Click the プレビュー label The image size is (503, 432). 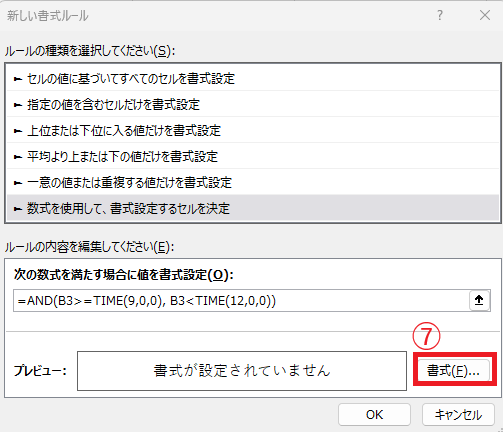click(x=40, y=371)
